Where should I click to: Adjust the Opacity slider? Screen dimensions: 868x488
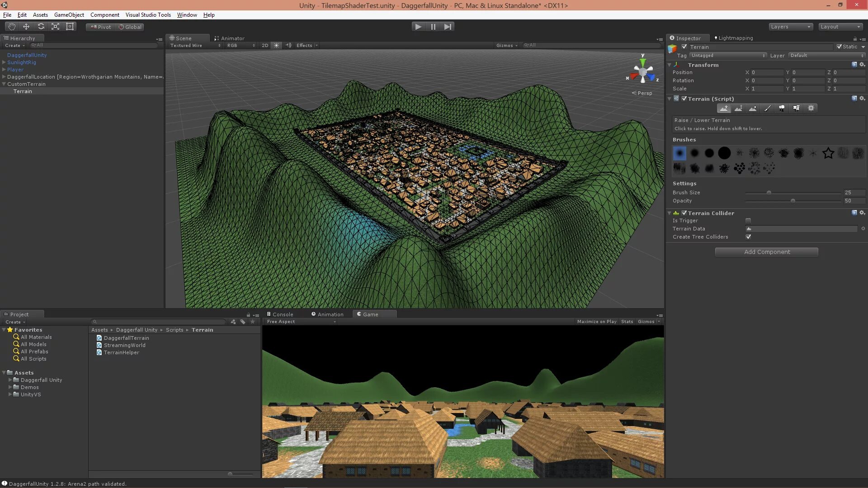click(x=793, y=201)
